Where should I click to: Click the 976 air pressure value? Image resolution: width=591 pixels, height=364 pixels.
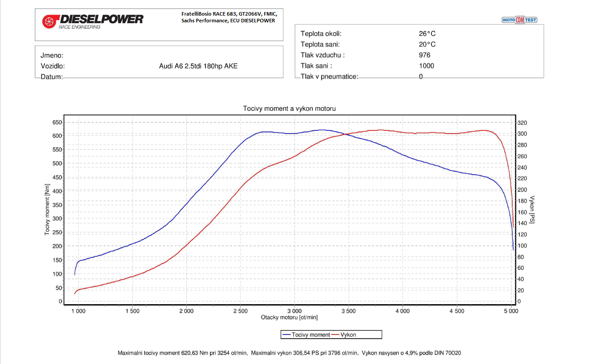[425, 55]
